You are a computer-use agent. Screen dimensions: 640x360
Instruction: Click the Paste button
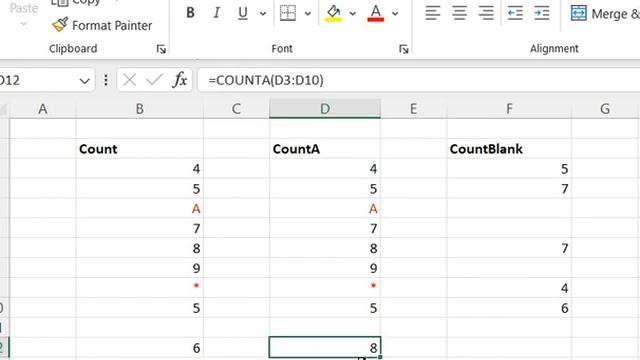coord(24,8)
